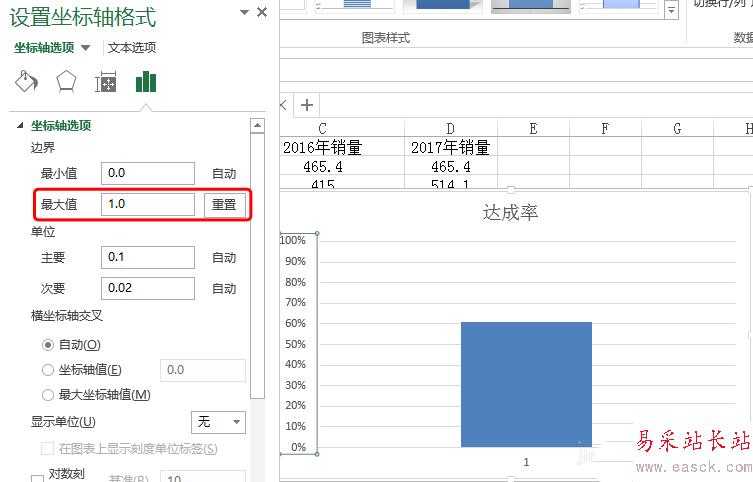Select the 坐标轴值(E) radio button
This screenshot has width=753, height=482.
pos(48,370)
